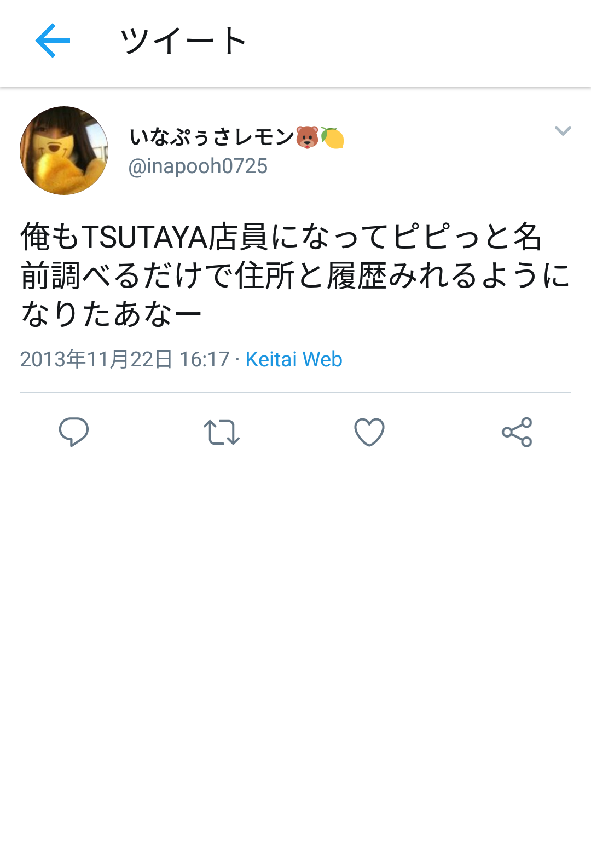Tap the display name いなぷぅさレモン
The image size is (591, 868).
click(x=212, y=137)
